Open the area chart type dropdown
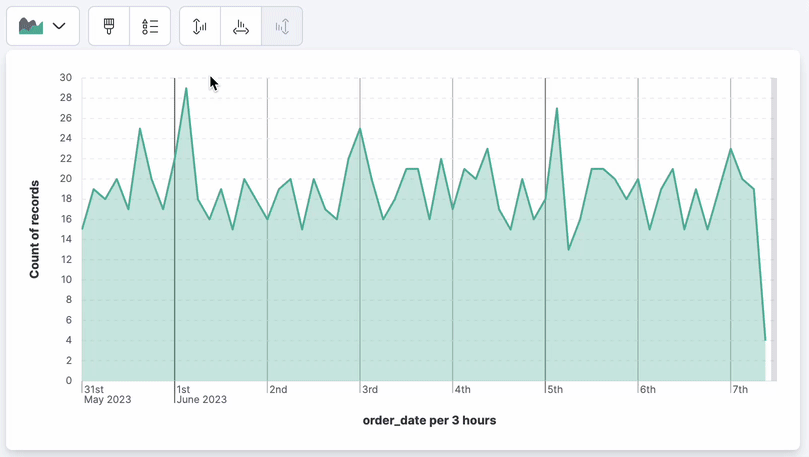 (58, 26)
